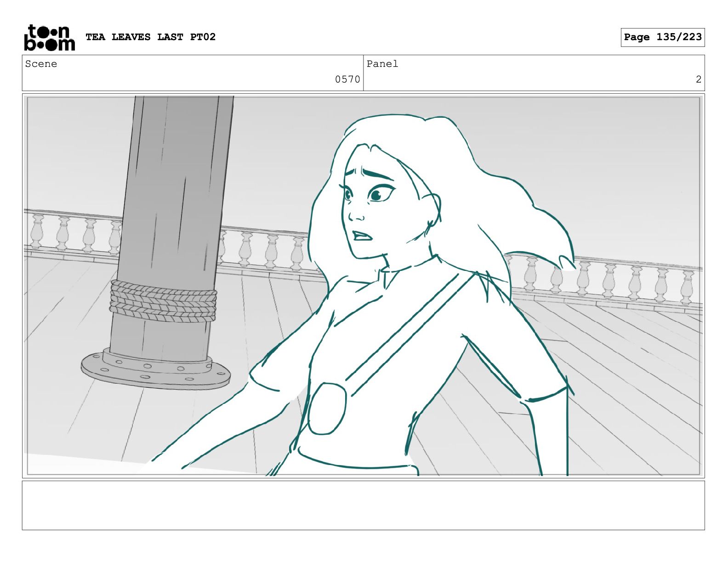This screenshot has height=563, width=728.
Task: Select the panel number '2'
Action: click(x=698, y=80)
